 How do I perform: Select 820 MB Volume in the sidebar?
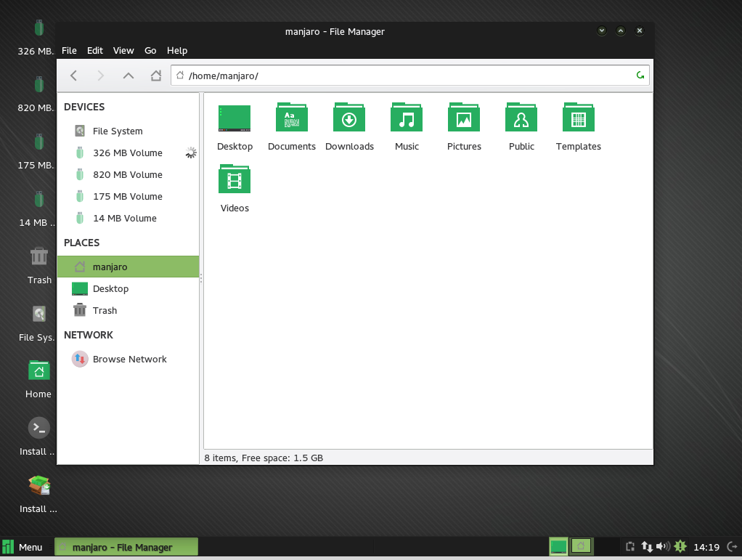[x=129, y=174]
